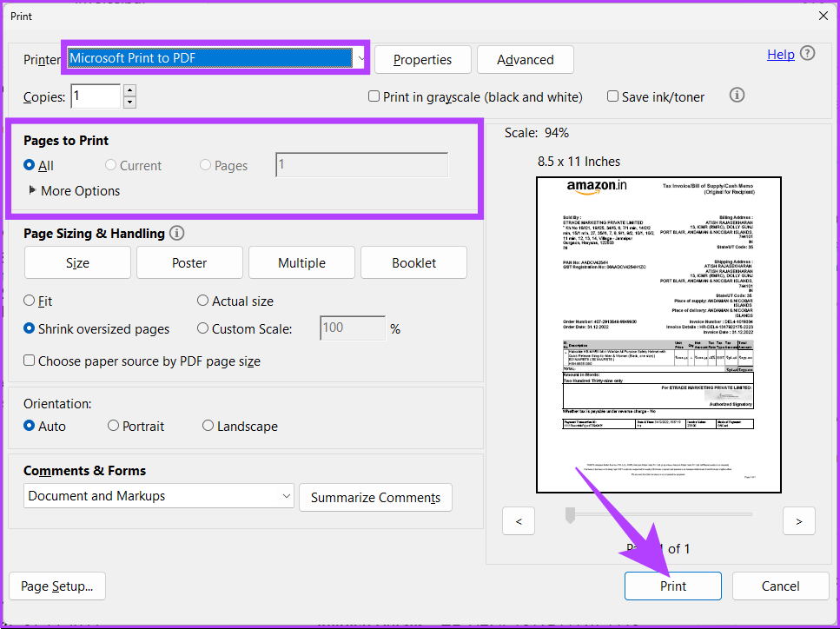The image size is (840, 629).
Task: Select the Multiple pages per sheet option
Action: click(301, 262)
